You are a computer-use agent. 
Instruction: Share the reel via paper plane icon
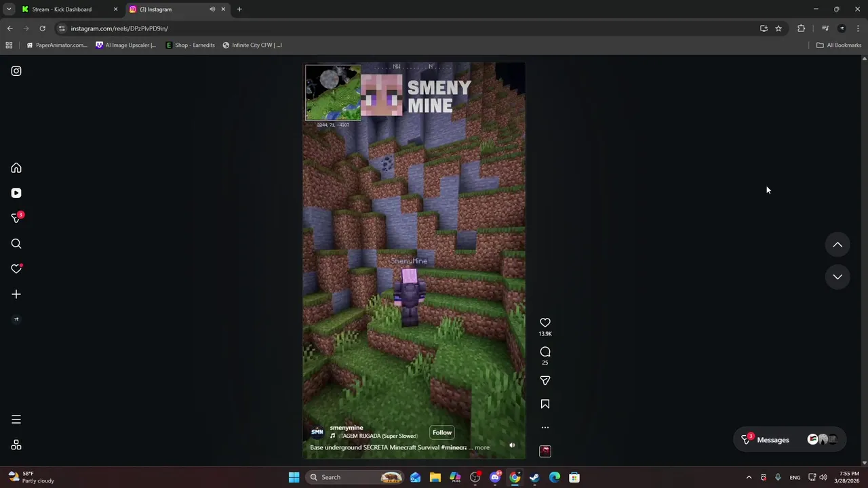[545, 381]
